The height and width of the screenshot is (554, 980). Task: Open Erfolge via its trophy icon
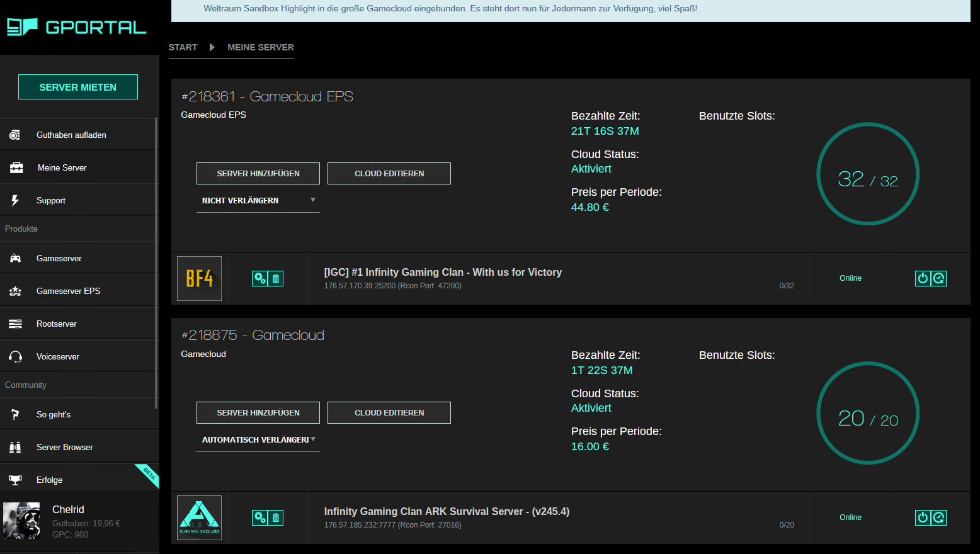15,480
